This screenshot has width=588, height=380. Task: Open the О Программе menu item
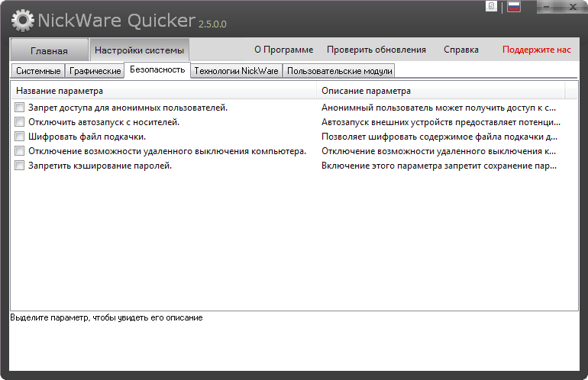(x=283, y=50)
